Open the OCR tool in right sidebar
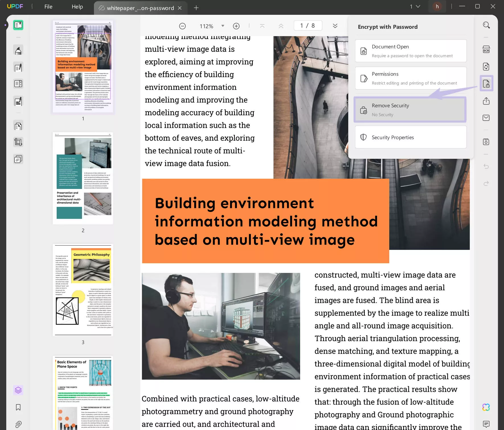504x430 pixels. coord(486,50)
